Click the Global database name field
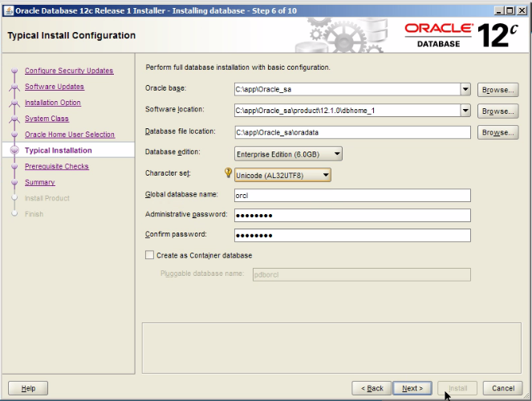The image size is (532, 401). 352,195
